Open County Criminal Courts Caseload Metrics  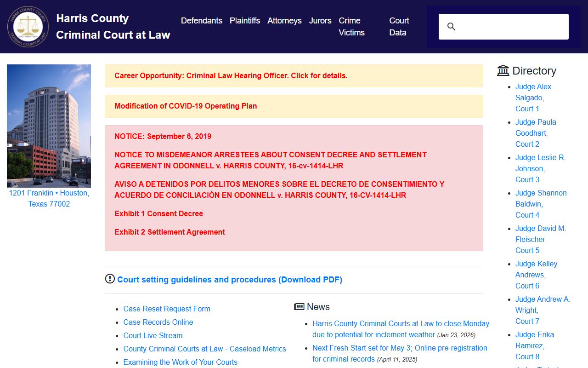[204, 349]
